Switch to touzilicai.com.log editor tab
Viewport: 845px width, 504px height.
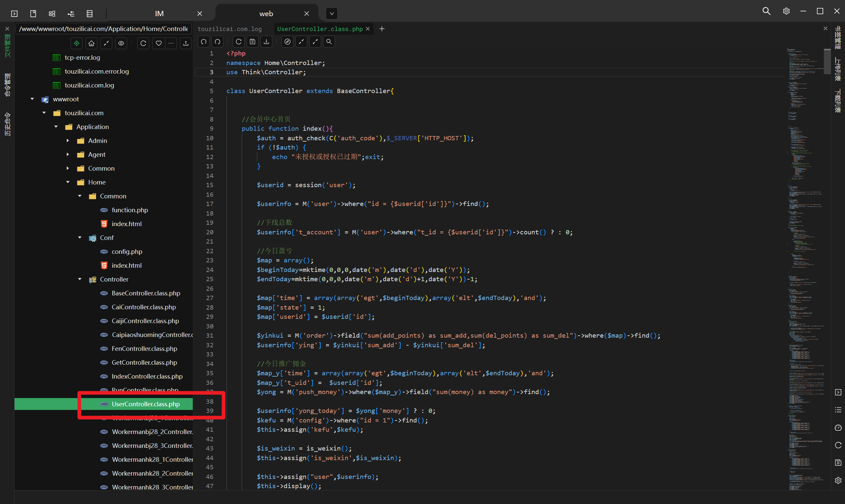click(230, 29)
